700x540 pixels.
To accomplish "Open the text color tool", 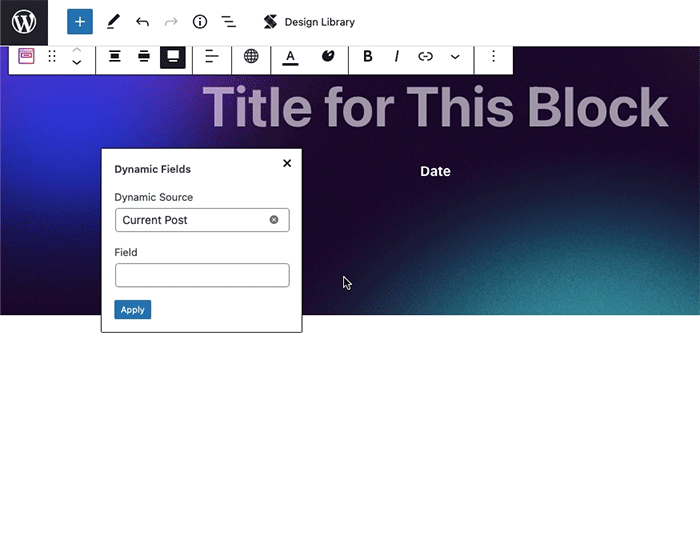I will coord(290,57).
